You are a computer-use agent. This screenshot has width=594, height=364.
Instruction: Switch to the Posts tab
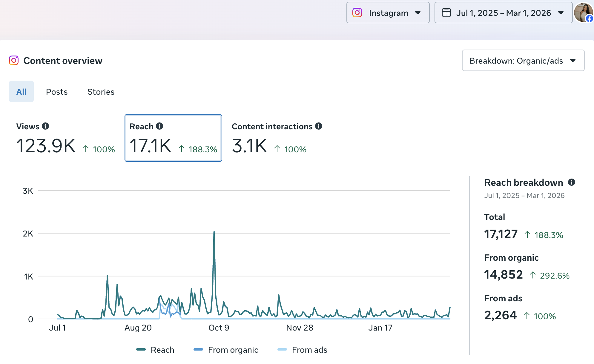57,92
